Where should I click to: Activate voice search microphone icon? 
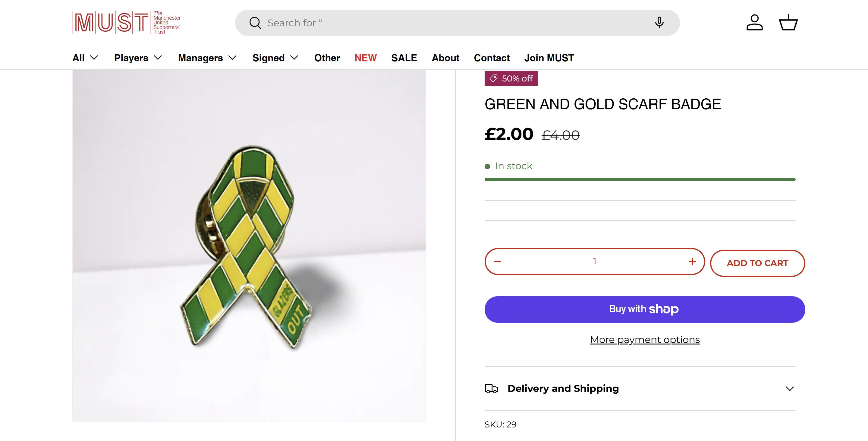point(659,23)
